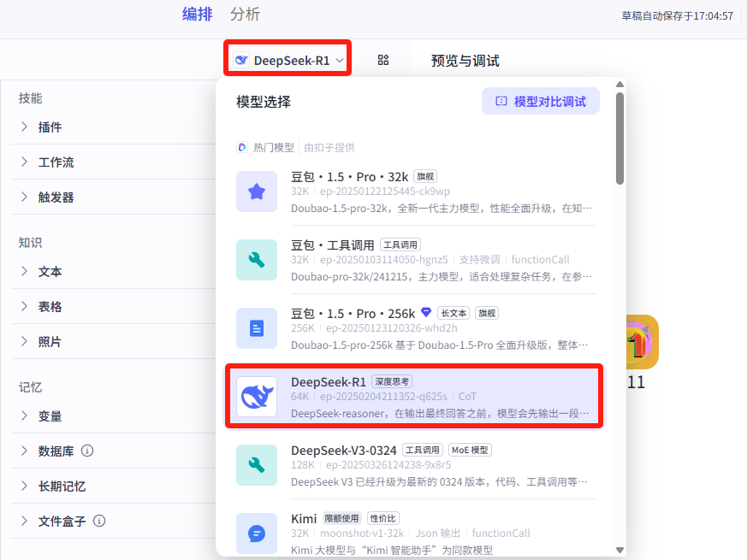Click the 由扣子提供 label
Viewport: 747px width, 560px height.
click(329, 148)
